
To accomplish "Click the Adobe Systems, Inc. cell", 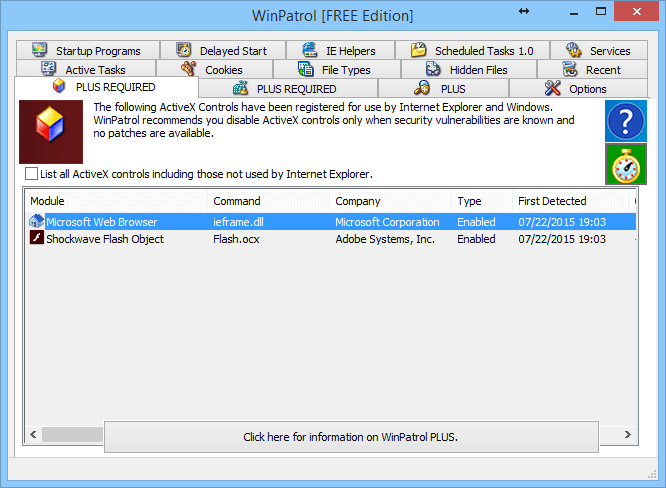I will point(385,239).
